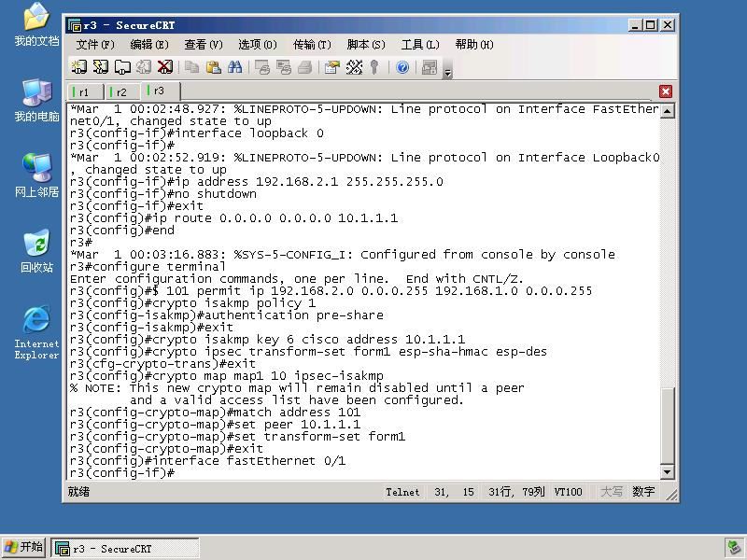Click the blue Help question mark icon

click(402, 67)
